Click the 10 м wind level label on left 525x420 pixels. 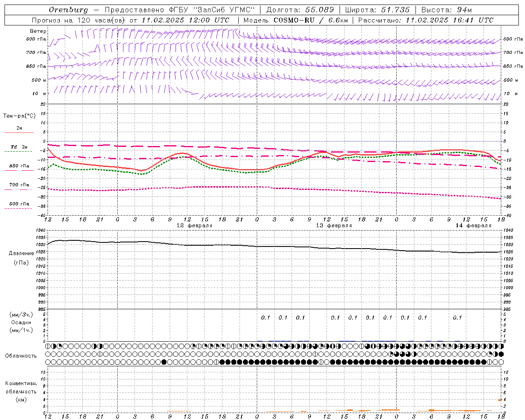coord(39,94)
